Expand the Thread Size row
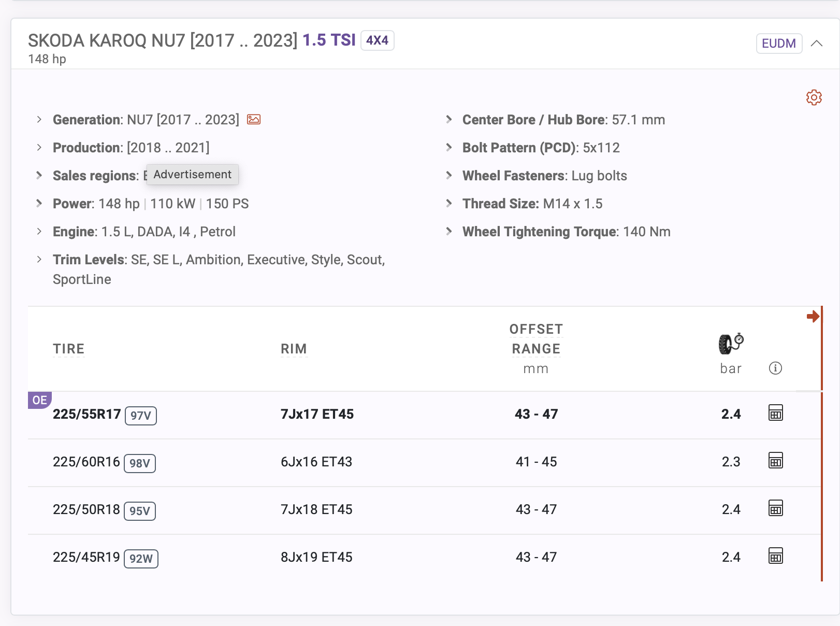 449,204
